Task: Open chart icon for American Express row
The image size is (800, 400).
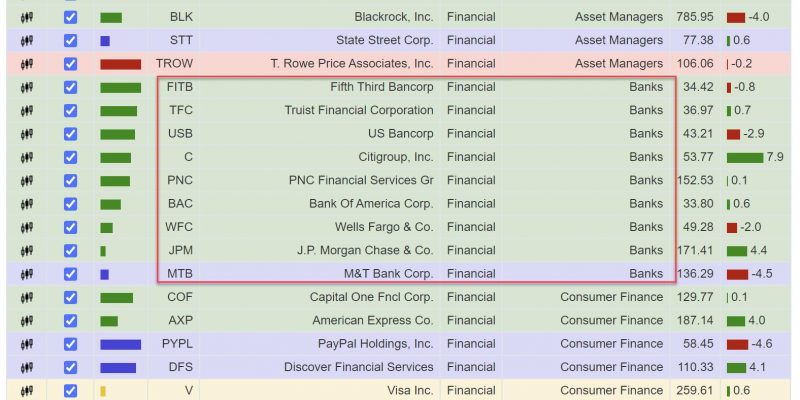Action: coord(27,321)
